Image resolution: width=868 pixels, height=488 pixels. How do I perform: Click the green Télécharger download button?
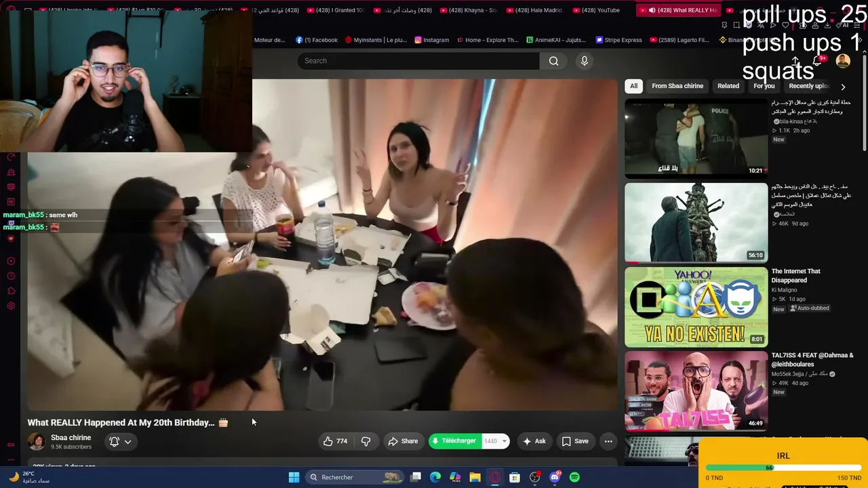[455, 441]
